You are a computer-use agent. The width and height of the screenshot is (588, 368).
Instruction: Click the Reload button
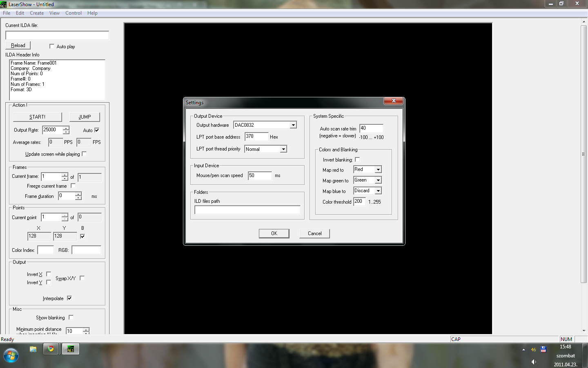tap(18, 45)
